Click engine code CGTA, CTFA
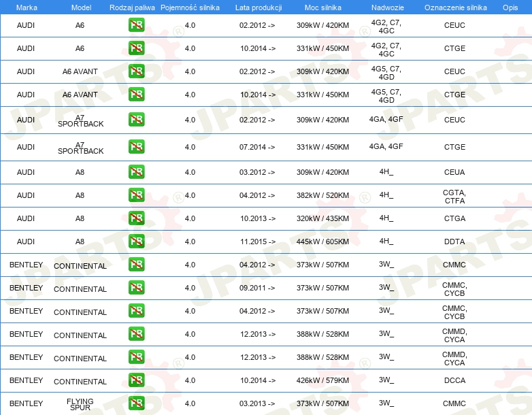This screenshot has width=532, height=415. 454,197
